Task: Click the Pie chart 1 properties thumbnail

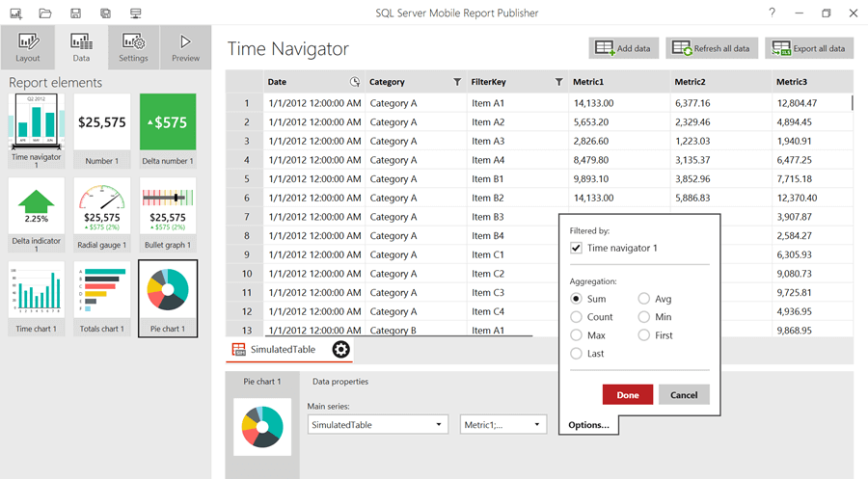Action: 262,427
